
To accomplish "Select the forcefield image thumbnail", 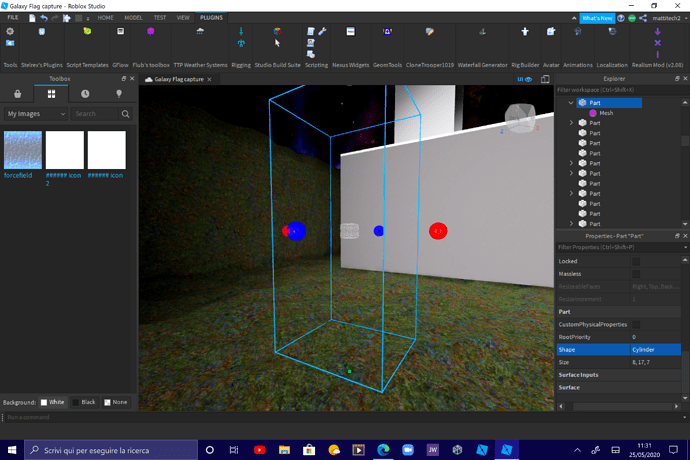I will pyautogui.click(x=23, y=150).
